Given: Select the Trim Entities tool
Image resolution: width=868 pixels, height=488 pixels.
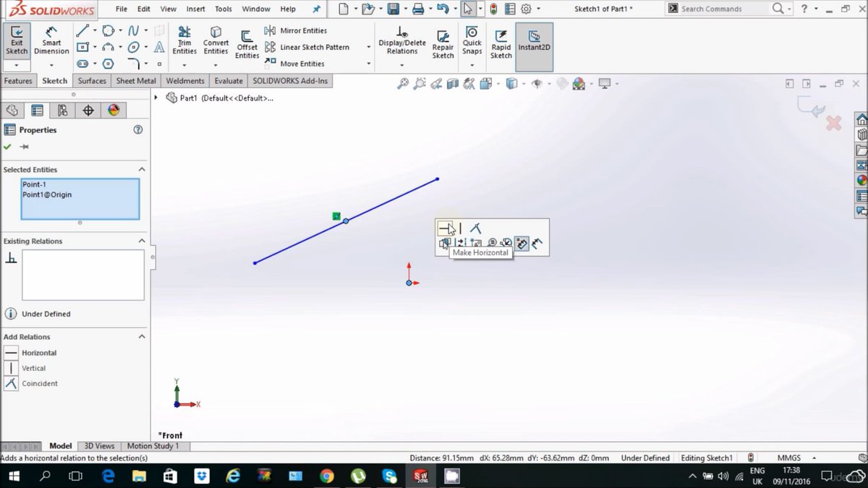Looking at the screenshot, I should [x=184, y=41].
